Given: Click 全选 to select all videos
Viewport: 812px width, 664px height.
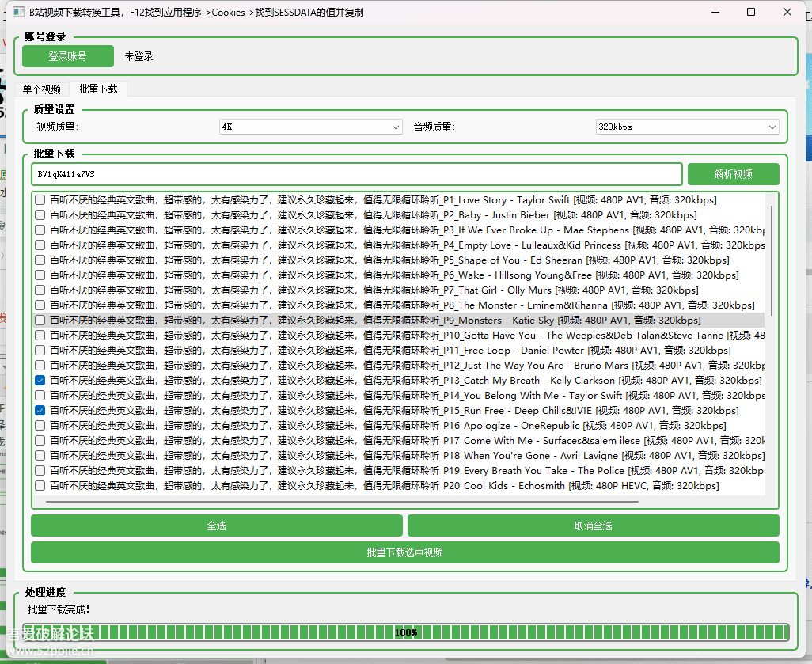Looking at the screenshot, I should (216, 526).
